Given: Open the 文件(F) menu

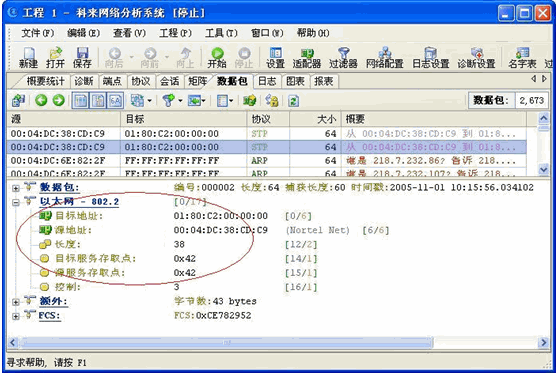Looking at the screenshot, I should (38, 33).
